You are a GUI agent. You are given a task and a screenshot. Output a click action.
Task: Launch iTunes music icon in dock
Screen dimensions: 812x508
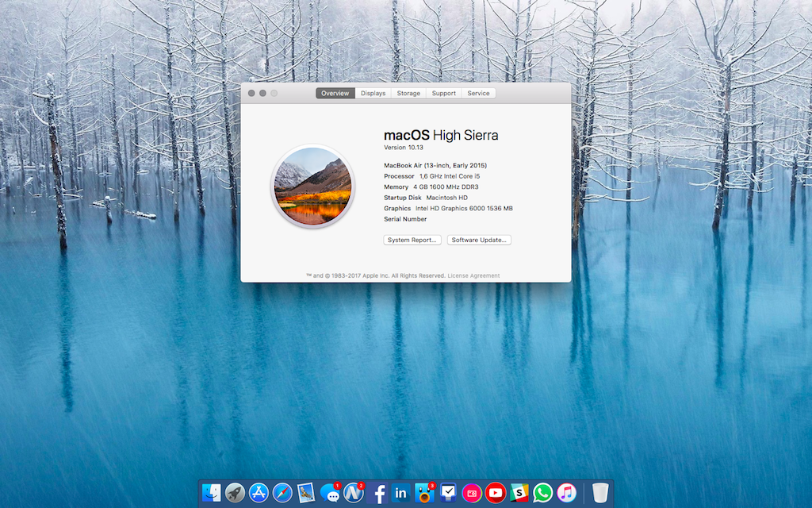click(x=566, y=493)
